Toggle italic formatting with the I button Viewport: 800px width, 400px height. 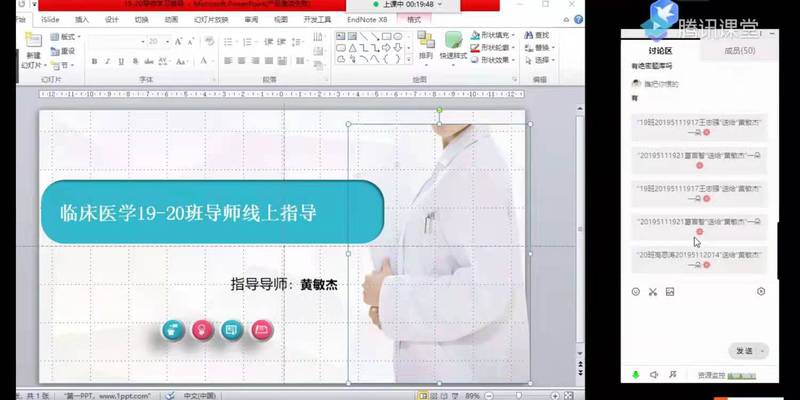[107, 61]
